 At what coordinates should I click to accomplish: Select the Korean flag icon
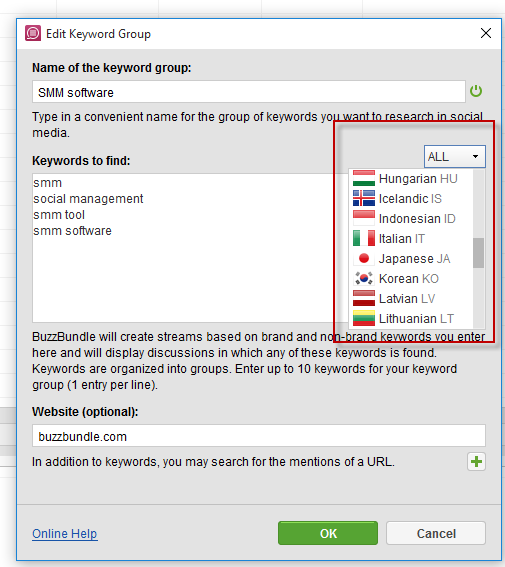[364, 278]
